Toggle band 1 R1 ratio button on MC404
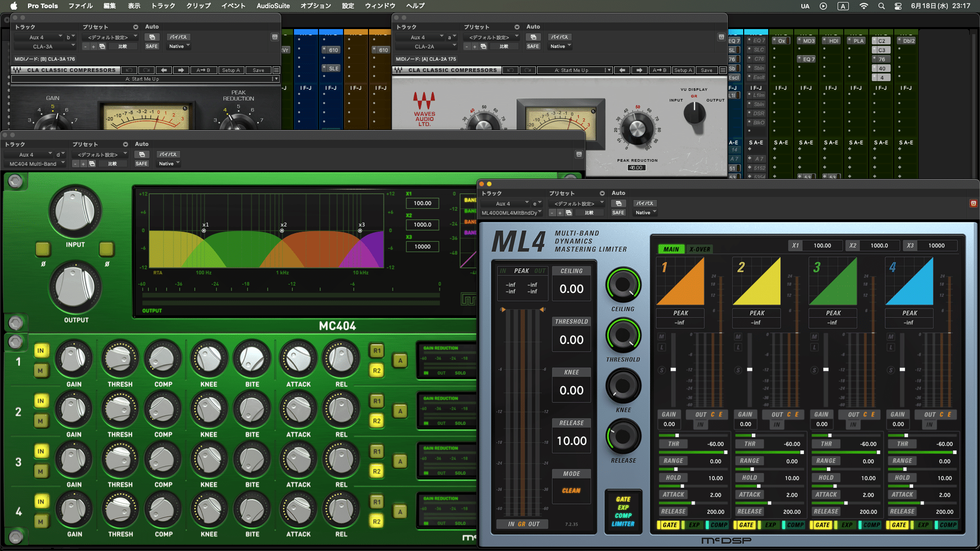 tap(377, 350)
